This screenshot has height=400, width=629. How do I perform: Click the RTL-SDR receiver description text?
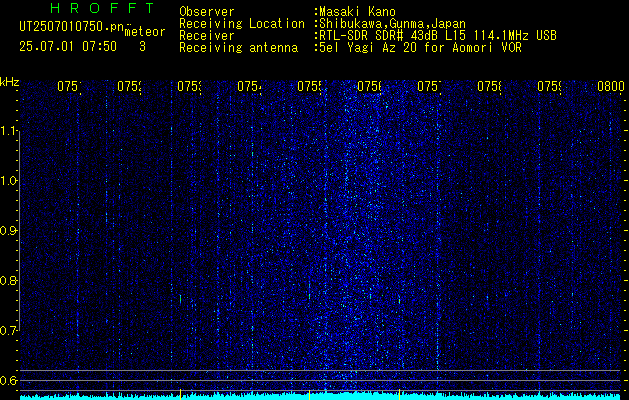(438, 36)
